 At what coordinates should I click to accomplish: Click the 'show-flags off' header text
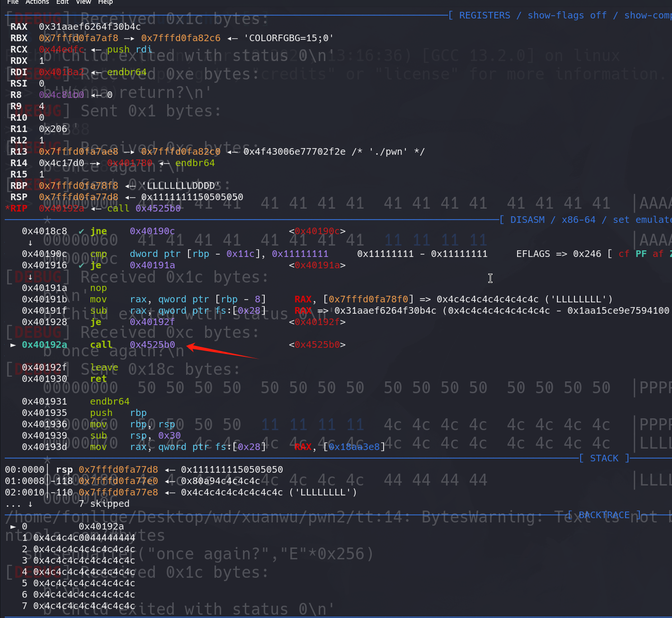567,15
